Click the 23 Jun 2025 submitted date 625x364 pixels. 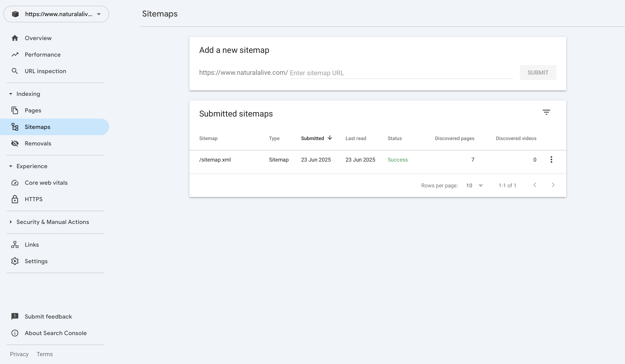[316, 160]
